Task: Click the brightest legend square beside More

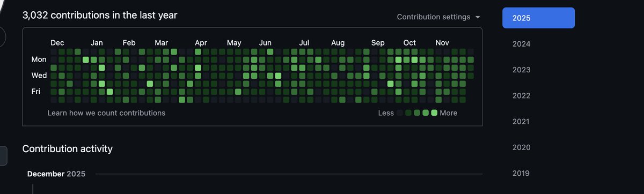Action: tap(434, 113)
